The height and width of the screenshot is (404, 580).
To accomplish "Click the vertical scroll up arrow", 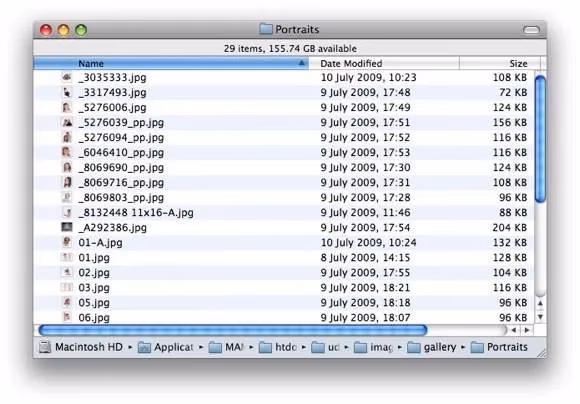I will tap(540, 303).
